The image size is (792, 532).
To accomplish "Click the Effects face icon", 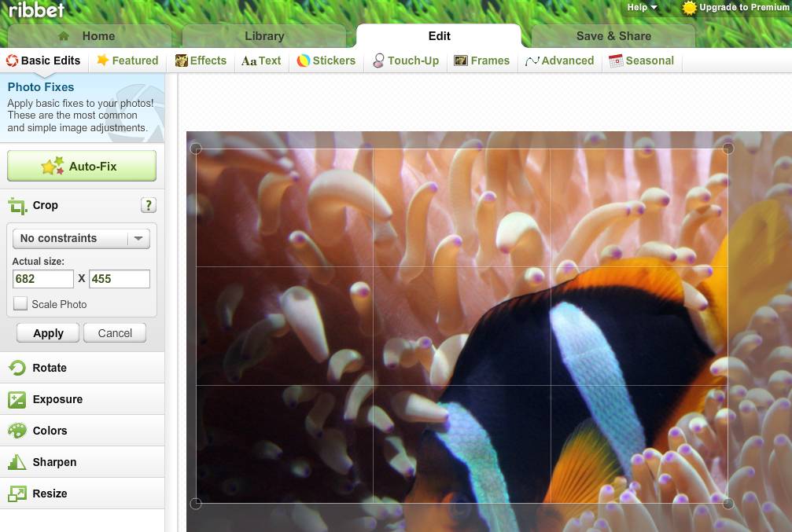I will [182, 61].
